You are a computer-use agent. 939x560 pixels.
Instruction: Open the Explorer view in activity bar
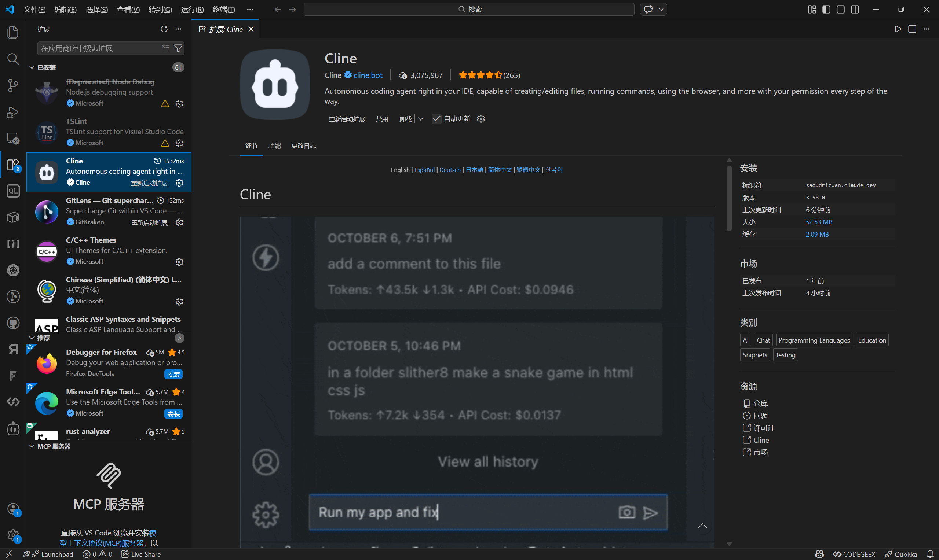pos(13,33)
